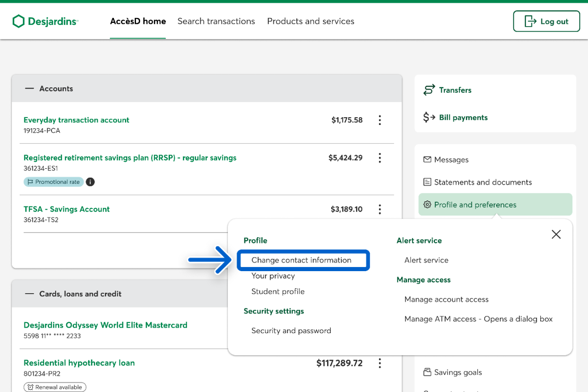The image size is (588, 392).
Task: Click the Transfers arrows icon
Action: (429, 90)
